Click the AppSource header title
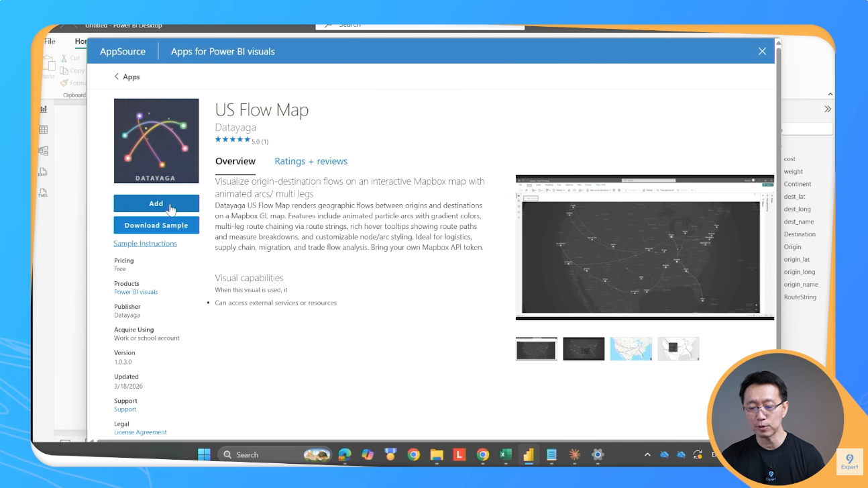The width and height of the screenshot is (868, 488). 123,52
